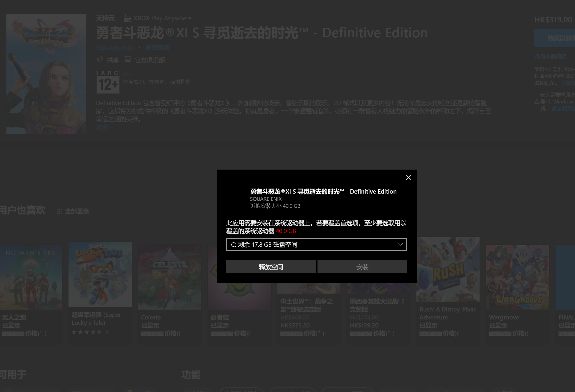This screenshot has width=575, height=392.
Task: Click the Celeste title text
Action: 151,317
